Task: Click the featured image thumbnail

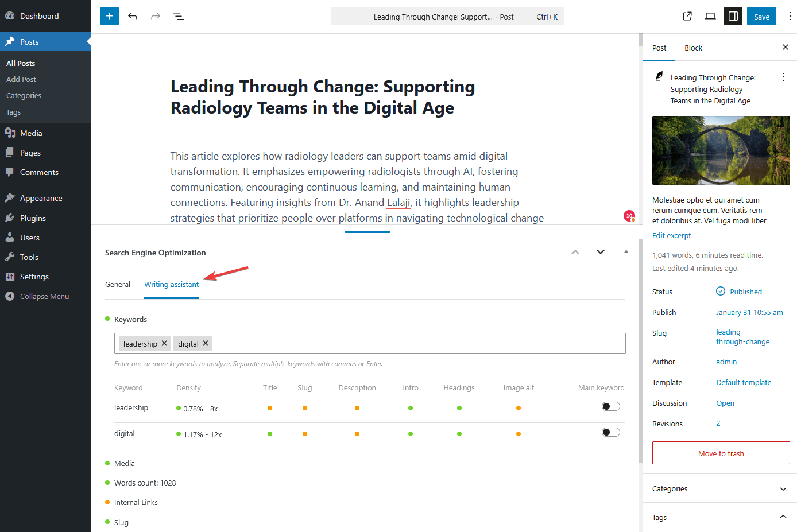Action: [x=721, y=150]
